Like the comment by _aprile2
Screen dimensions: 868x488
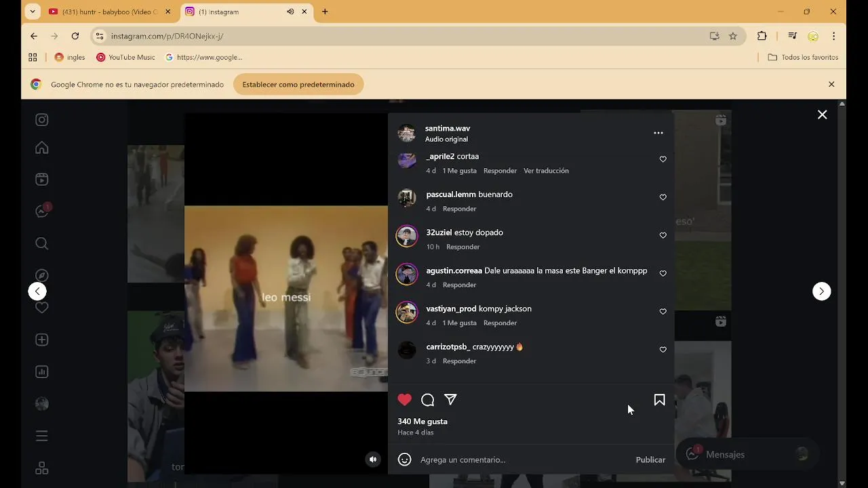pos(663,159)
